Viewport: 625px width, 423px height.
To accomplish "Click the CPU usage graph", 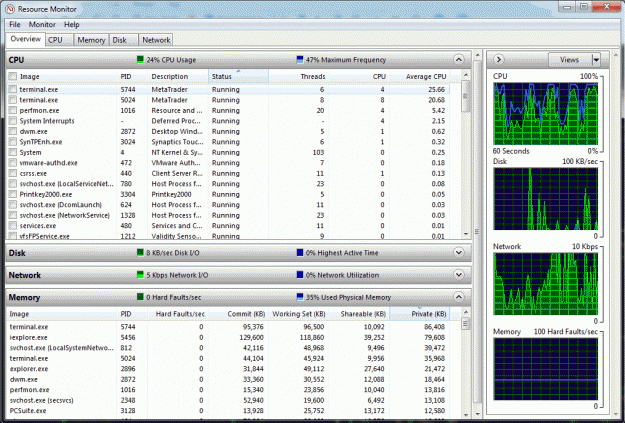I will pos(546,114).
